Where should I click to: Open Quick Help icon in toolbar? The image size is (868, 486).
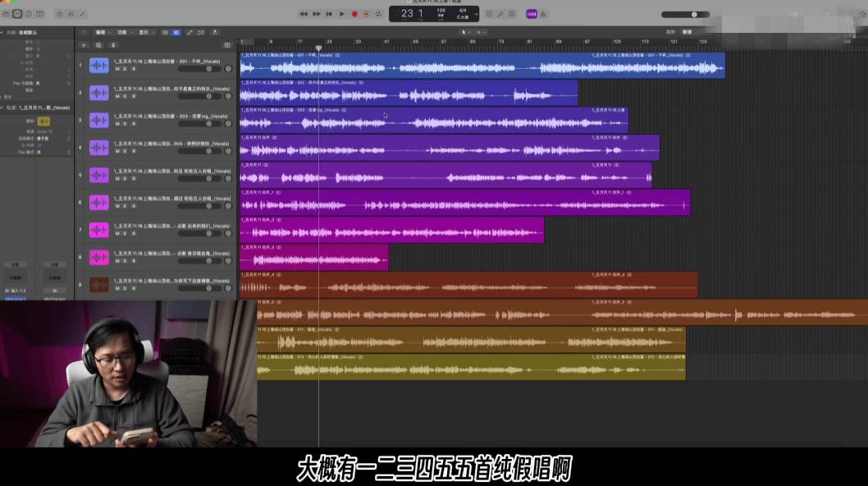29,14
